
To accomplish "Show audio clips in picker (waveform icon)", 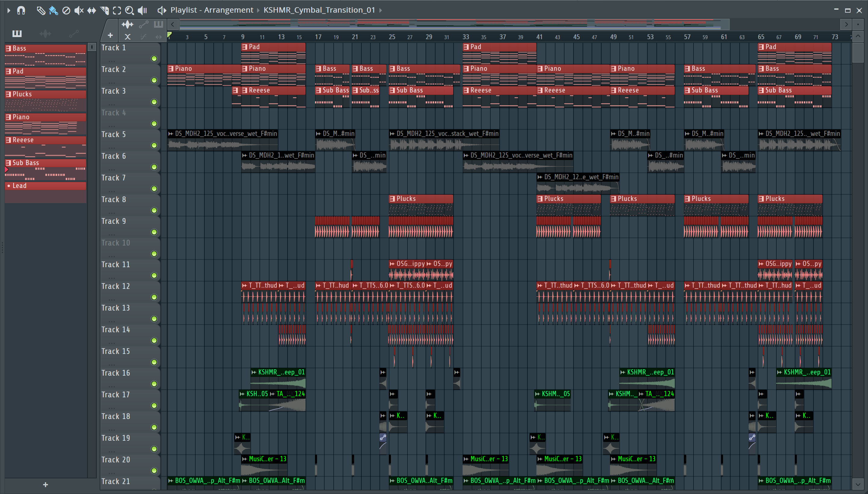I will 45,33.
